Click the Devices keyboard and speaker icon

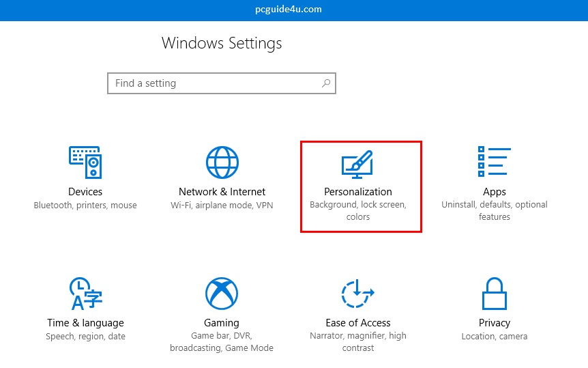(x=85, y=162)
